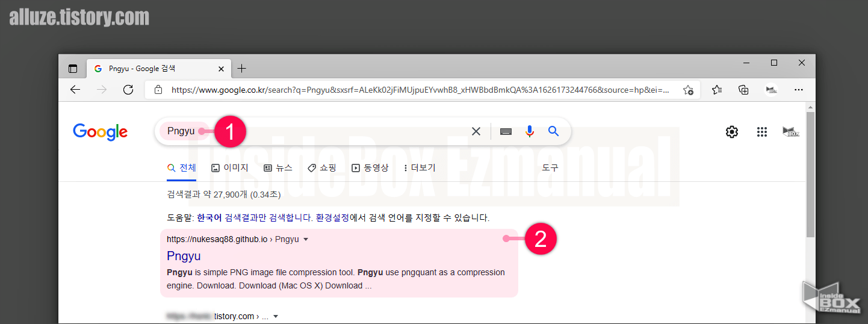Go back with the browser back arrow

[75, 90]
